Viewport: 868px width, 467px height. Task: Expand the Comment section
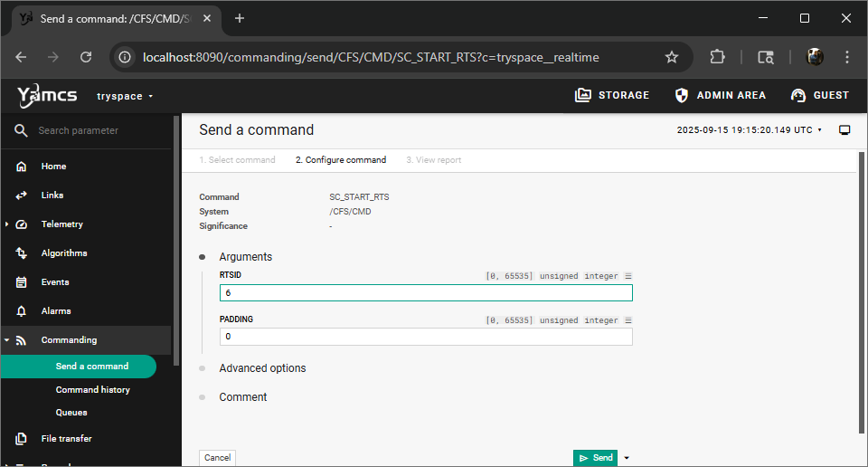point(242,397)
